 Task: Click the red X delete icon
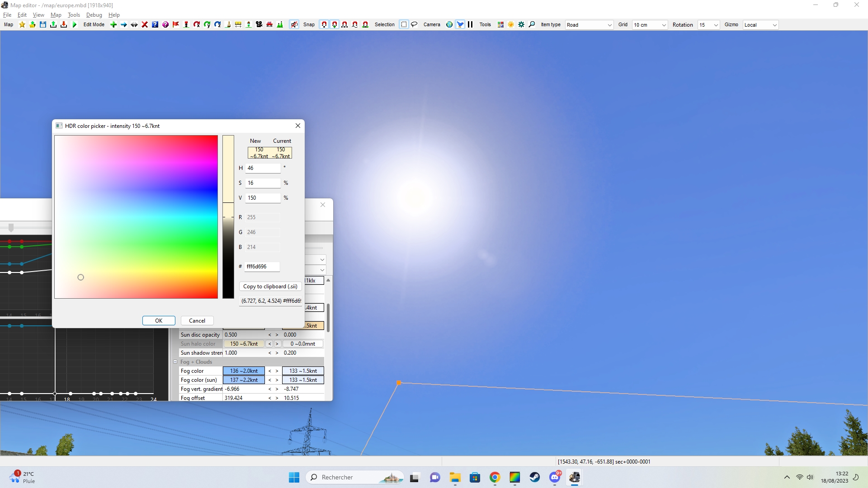(145, 25)
